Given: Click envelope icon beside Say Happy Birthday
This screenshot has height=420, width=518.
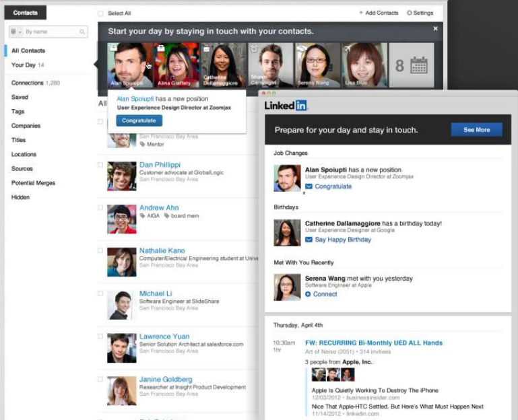Looking at the screenshot, I should pyautogui.click(x=309, y=240).
